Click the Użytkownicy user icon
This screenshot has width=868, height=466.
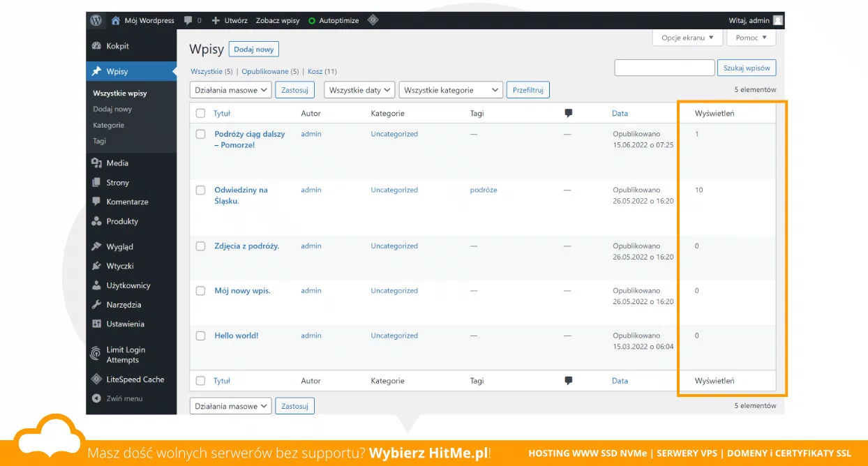(97, 285)
